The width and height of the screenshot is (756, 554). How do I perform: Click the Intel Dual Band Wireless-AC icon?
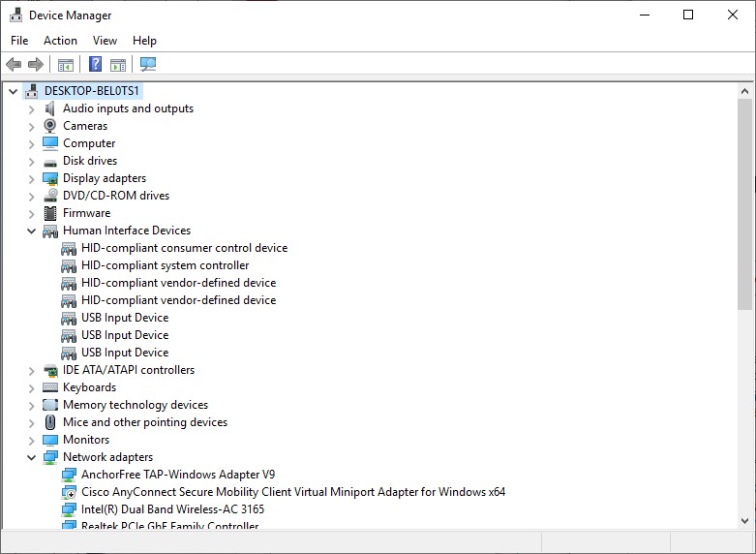(x=69, y=509)
